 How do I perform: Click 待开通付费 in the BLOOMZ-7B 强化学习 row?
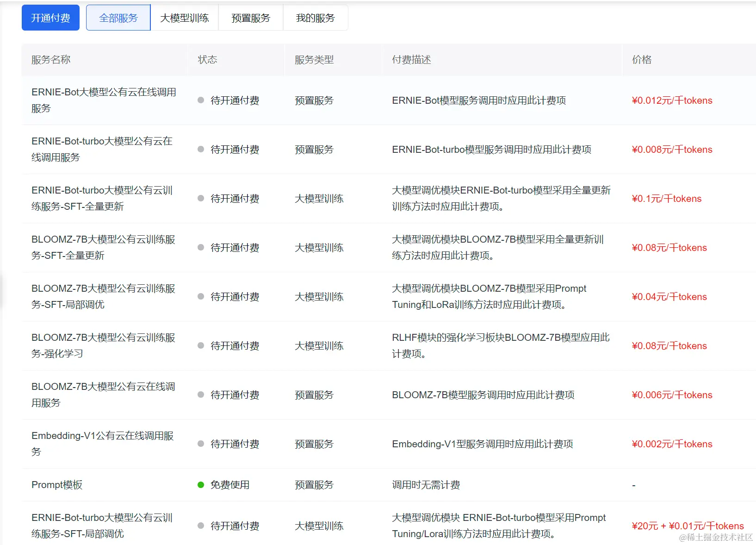(x=235, y=346)
